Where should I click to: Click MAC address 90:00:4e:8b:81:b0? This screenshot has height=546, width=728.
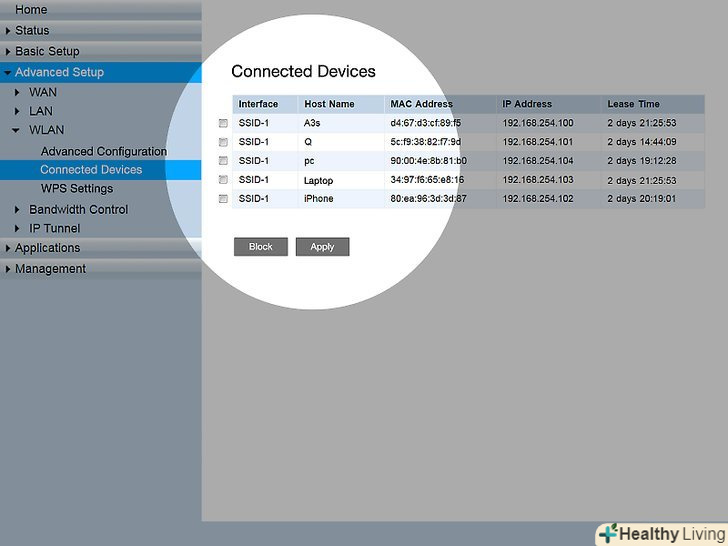[429, 161]
